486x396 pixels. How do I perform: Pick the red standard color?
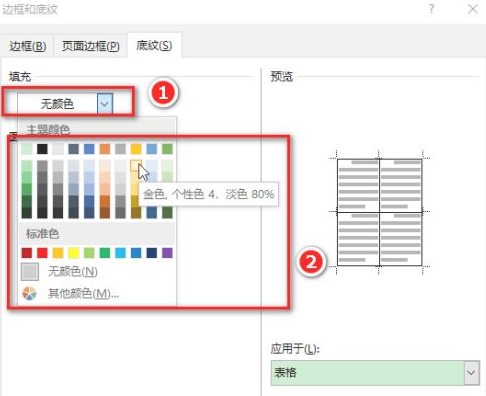pos(42,253)
